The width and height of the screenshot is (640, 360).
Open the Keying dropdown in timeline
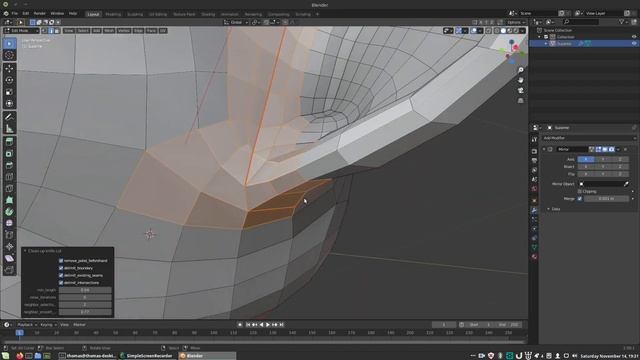[x=48, y=325]
